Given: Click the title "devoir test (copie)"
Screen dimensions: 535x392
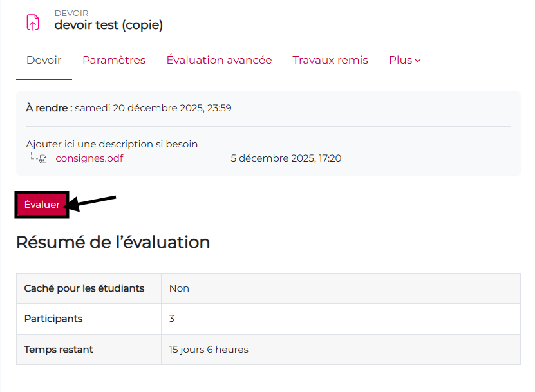Looking at the screenshot, I should 108,25.
